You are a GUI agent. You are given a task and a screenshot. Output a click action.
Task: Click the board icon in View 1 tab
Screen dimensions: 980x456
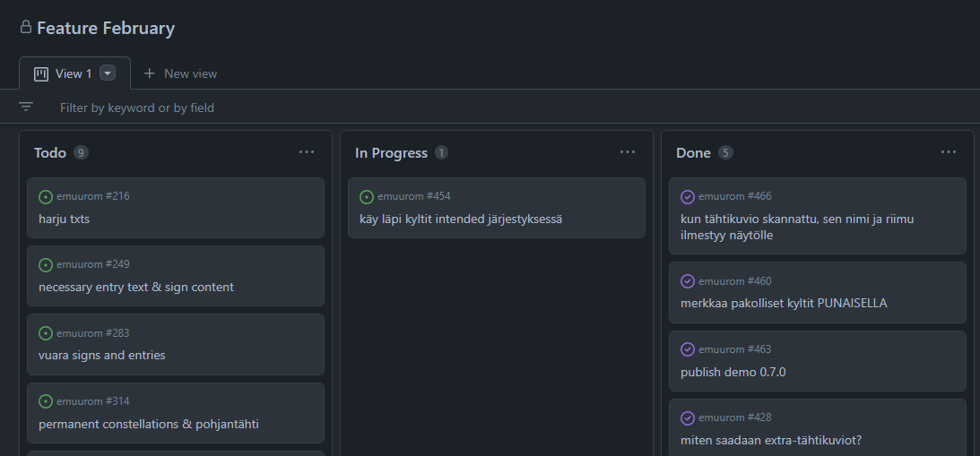tap(41, 73)
